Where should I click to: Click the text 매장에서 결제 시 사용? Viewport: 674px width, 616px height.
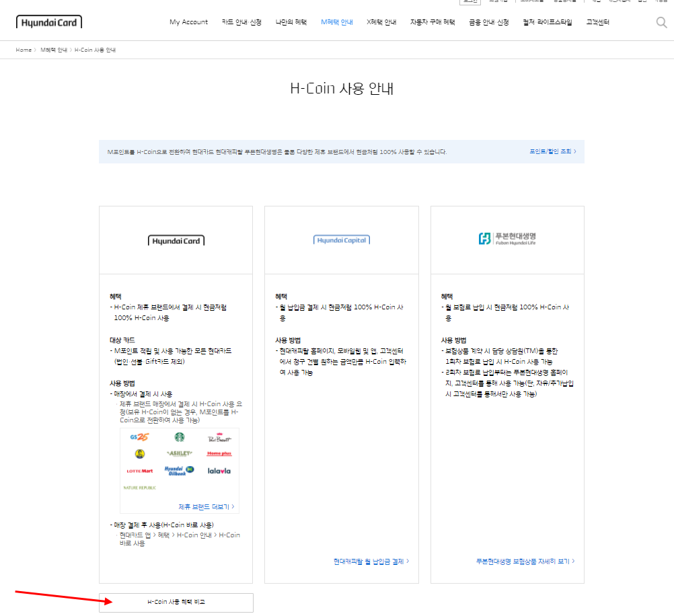click(143, 394)
